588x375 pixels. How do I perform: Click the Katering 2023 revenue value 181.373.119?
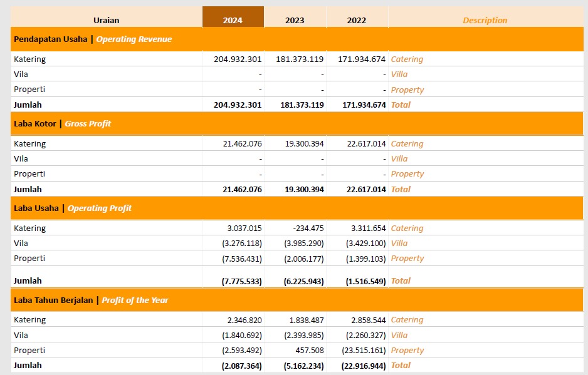300,59
